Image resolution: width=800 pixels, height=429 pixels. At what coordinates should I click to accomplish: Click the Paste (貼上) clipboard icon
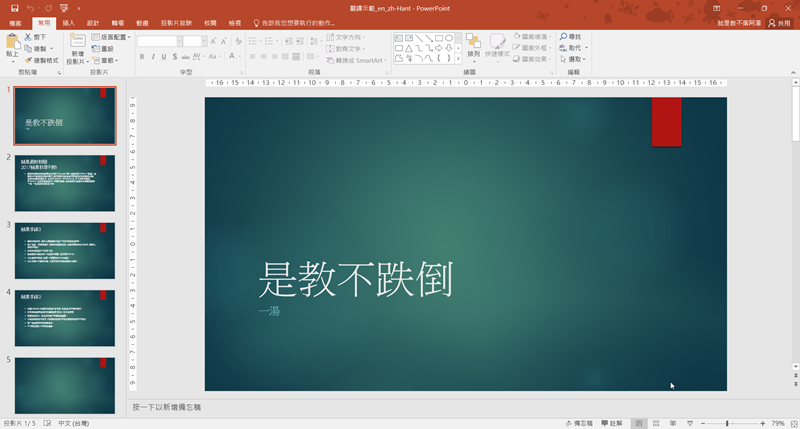tap(13, 43)
